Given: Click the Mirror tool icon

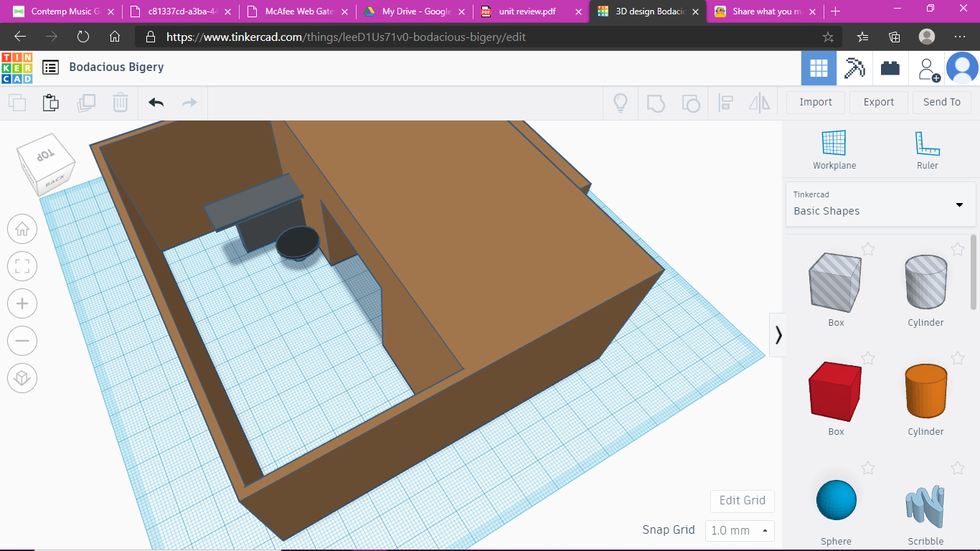Looking at the screenshot, I should pos(759,103).
